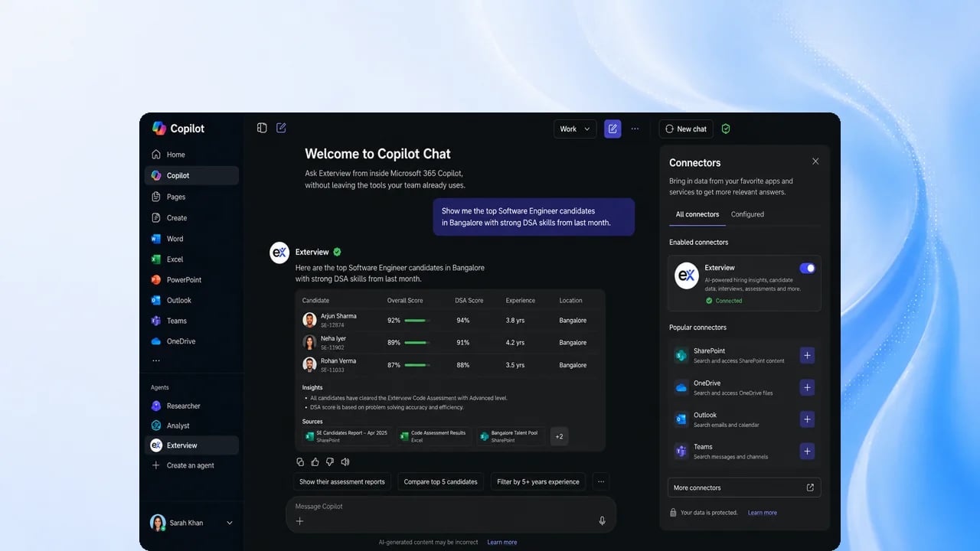The width and height of the screenshot is (980, 551).
Task: Select Copilot in the left navigation
Action: (191, 175)
